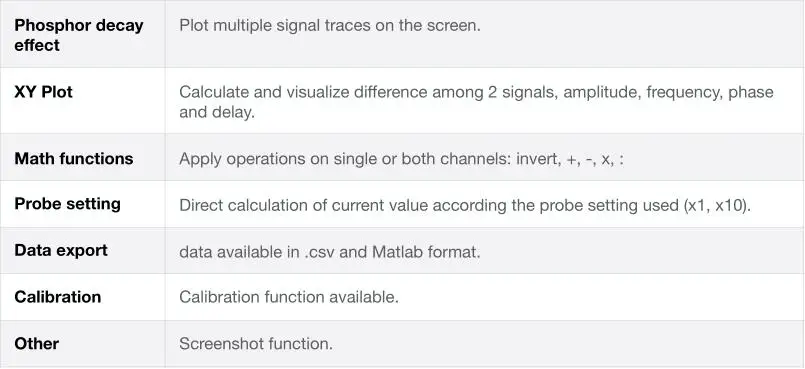The image size is (805, 369).
Task: Click the Phosphor decay effect label
Action: (79, 35)
